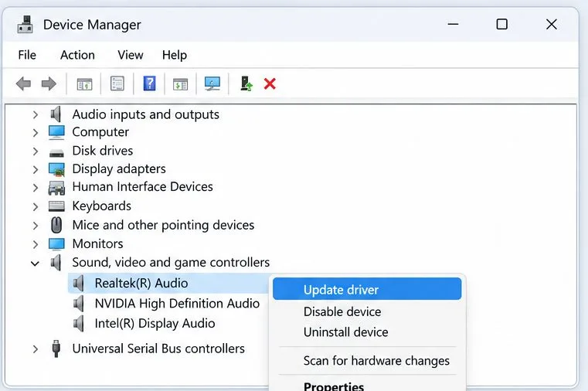
Task: Open Properties from the context menu
Action: click(x=367, y=386)
